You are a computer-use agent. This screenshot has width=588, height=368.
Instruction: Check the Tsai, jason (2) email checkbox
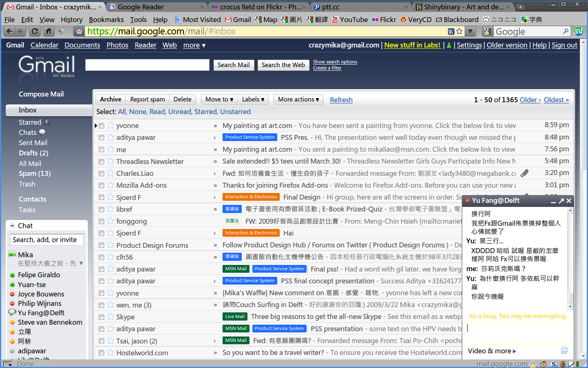pos(102,341)
